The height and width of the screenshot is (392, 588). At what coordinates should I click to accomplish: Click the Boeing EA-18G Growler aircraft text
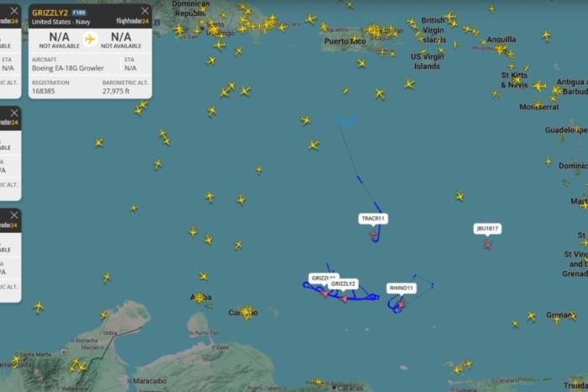[68, 68]
